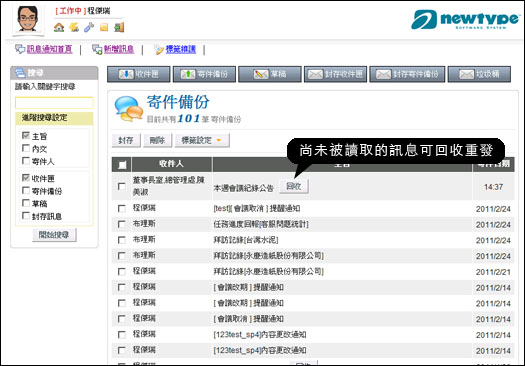Click the 寄件備份 page heading icon
Screen dimensions: 525x366
tap(128, 108)
